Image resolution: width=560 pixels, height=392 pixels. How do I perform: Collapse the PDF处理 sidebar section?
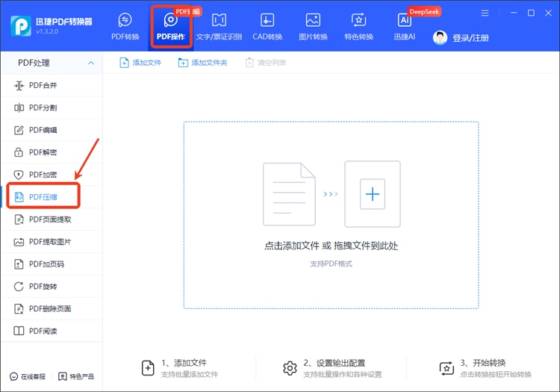[91, 63]
